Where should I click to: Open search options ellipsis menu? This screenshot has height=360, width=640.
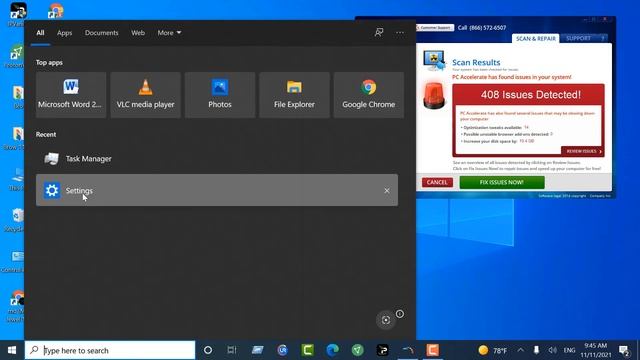(400, 32)
